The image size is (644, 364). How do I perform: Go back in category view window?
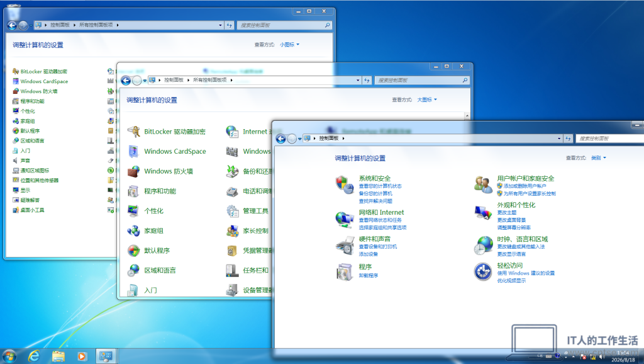(281, 139)
